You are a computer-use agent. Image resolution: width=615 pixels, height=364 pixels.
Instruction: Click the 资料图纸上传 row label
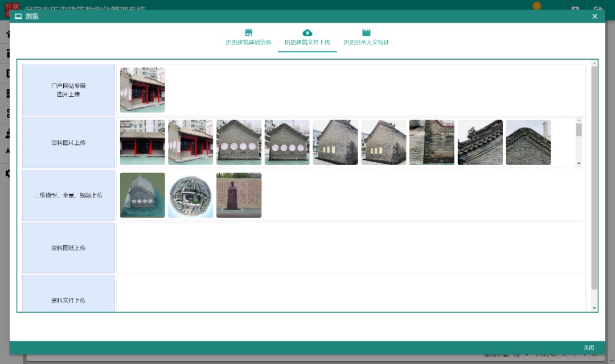click(68, 248)
